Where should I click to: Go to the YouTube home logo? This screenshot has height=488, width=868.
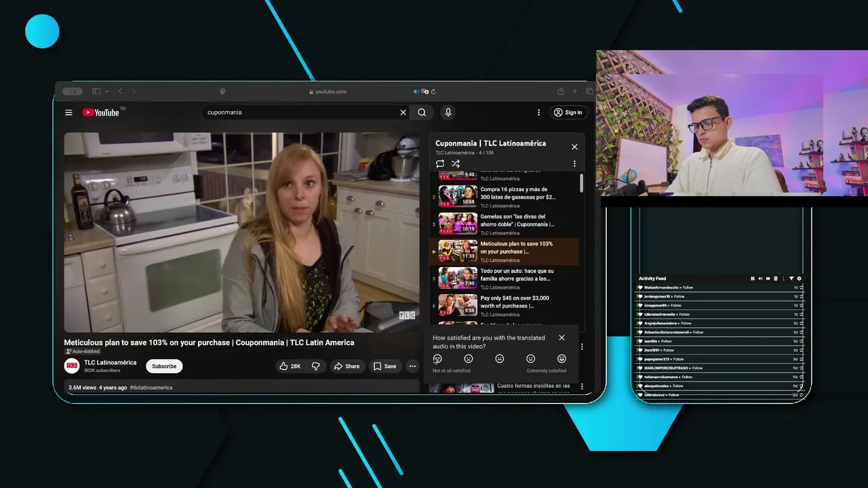[101, 113]
